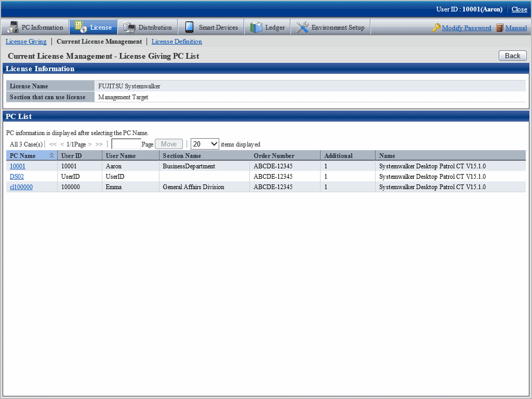Open License Definition link

[177, 42]
